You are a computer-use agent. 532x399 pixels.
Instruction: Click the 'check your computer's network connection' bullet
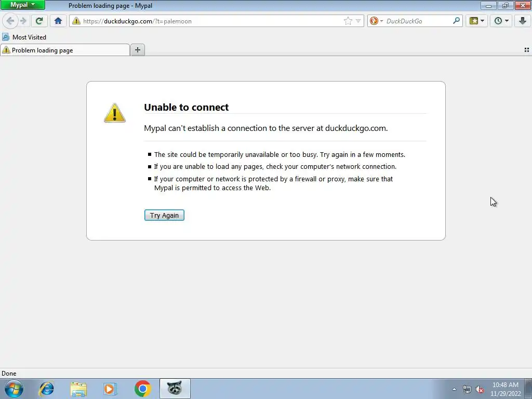point(275,167)
